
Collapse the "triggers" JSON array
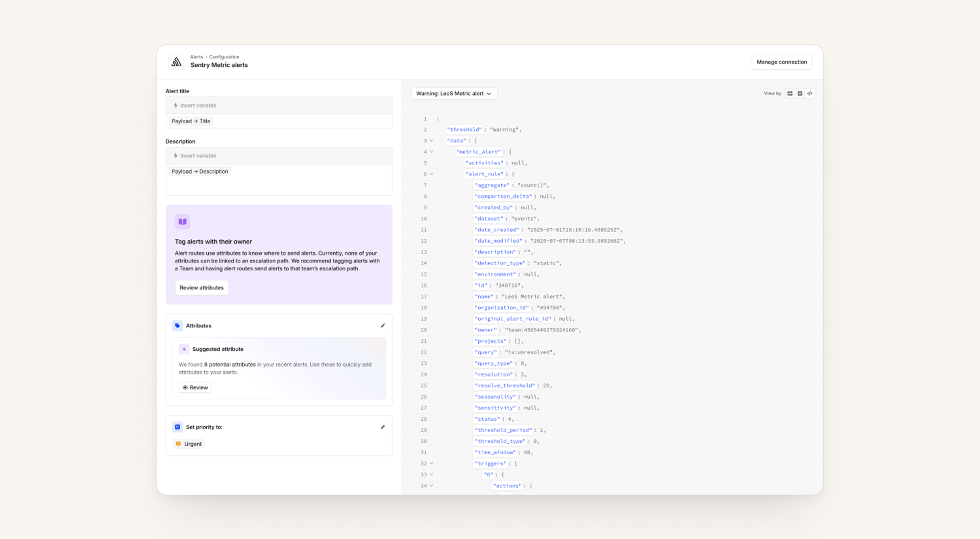point(432,463)
